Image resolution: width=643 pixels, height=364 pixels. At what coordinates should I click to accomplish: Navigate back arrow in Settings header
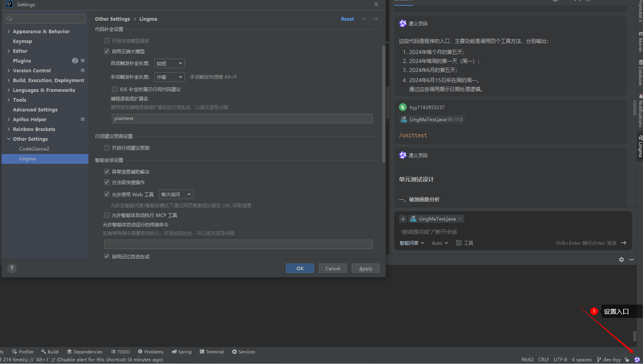pos(365,19)
